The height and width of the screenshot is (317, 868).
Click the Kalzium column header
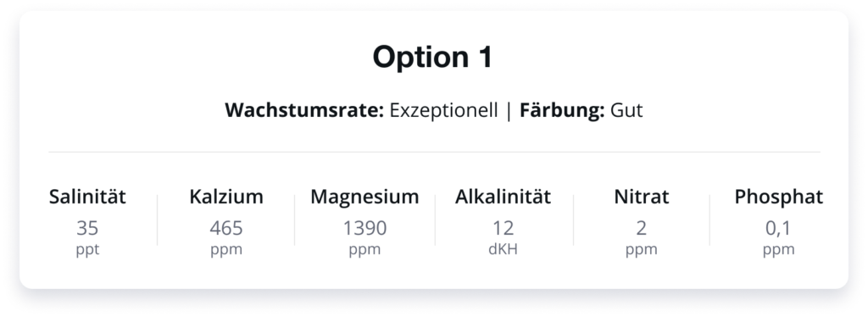tap(226, 197)
